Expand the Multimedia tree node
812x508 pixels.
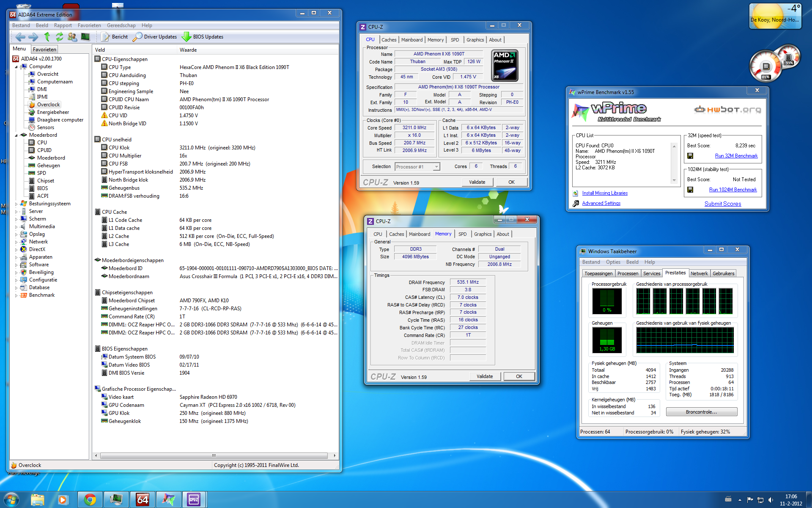(x=16, y=227)
